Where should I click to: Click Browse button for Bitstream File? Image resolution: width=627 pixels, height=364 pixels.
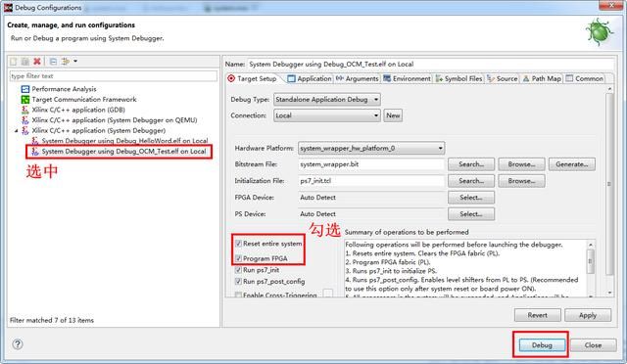[x=521, y=164]
